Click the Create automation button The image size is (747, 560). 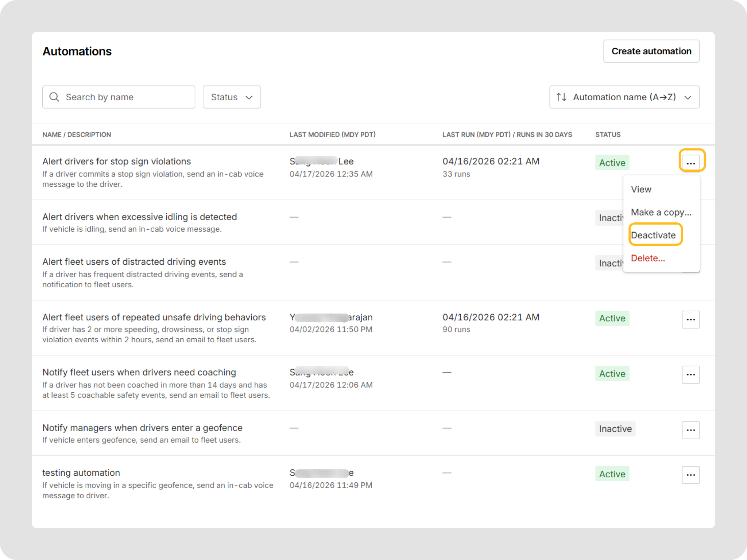coord(651,51)
